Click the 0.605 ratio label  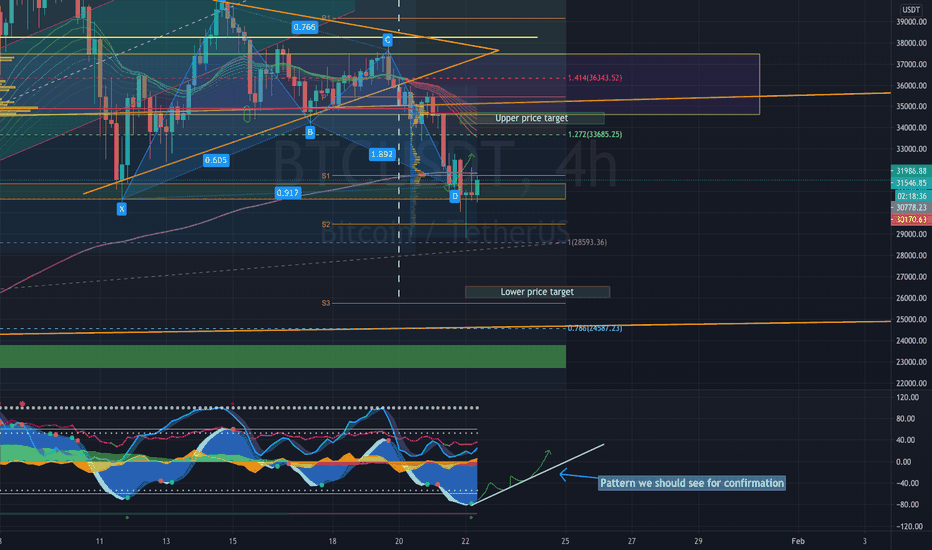[216, 160]
